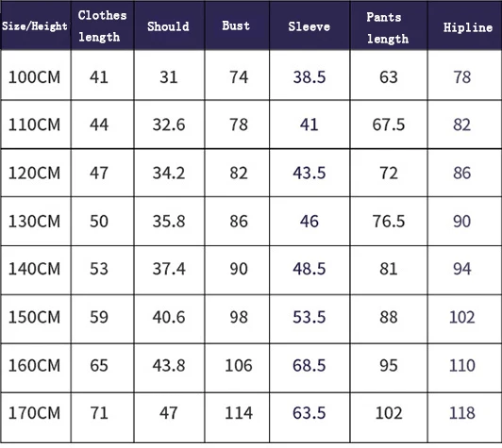The height and width of the screenshot is (448, 502).
Task: Click the 118 hipline value
Action: point(462,413)
